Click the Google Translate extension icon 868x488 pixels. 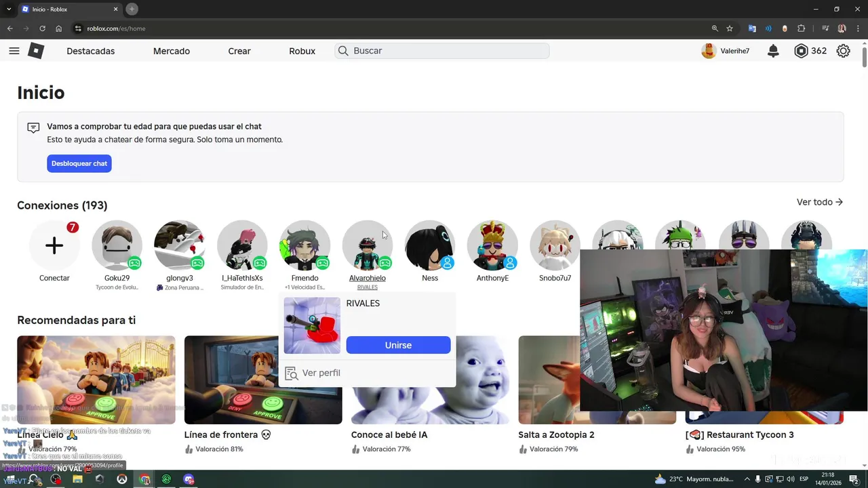click(x=752, y=28)
